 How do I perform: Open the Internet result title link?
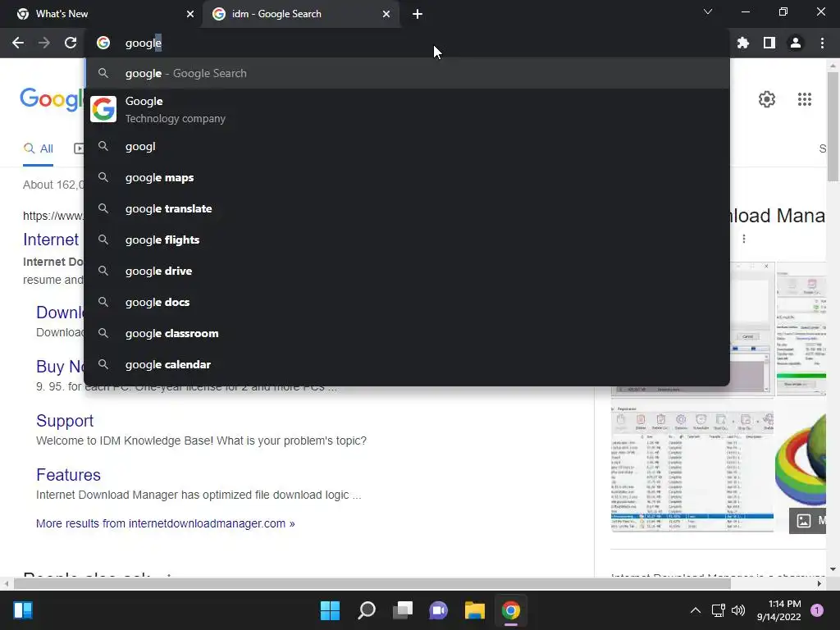[51, 240]
